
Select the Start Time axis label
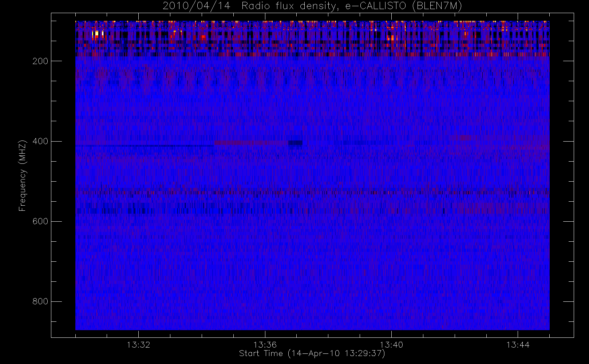click(312, 353)
